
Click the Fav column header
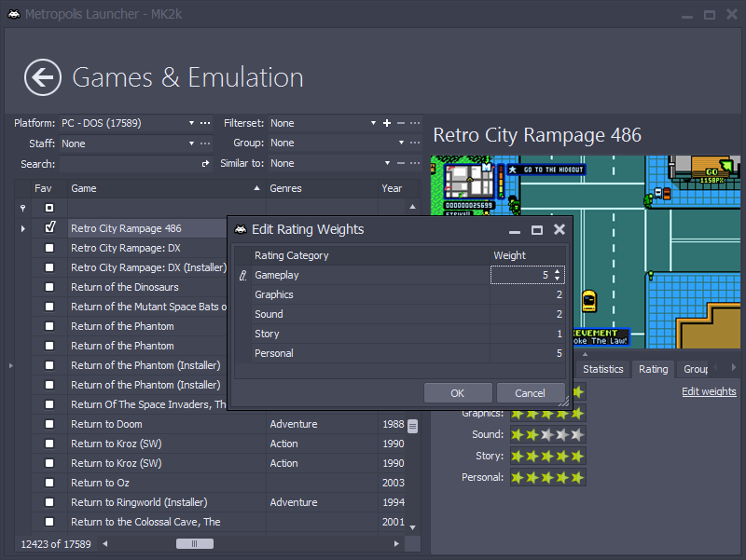click(49, 188)
